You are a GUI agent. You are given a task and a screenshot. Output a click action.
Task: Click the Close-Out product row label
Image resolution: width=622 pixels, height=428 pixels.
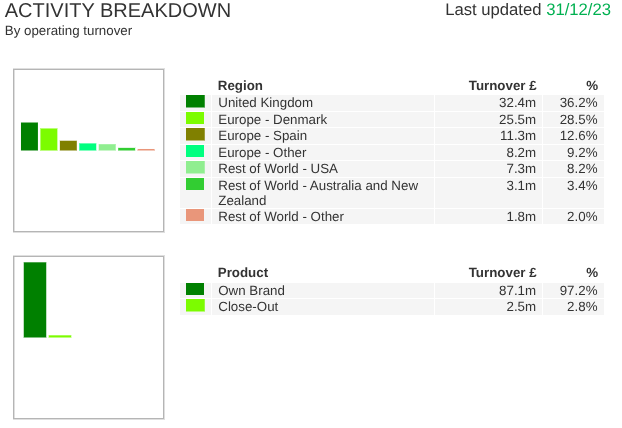[x=248, y=307]
